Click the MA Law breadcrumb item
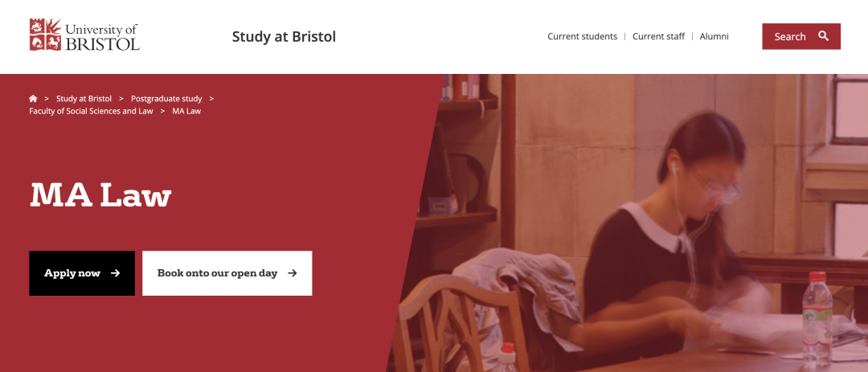 pos(186,111)
